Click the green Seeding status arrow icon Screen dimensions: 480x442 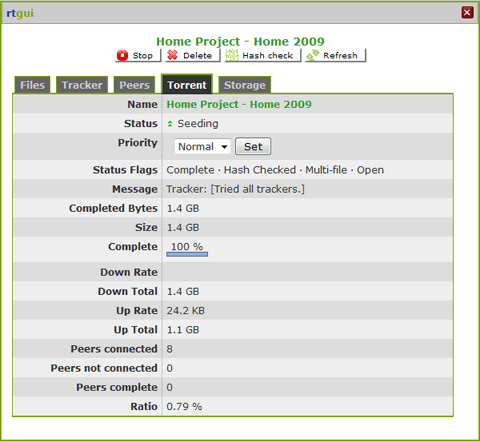(170, 124)
